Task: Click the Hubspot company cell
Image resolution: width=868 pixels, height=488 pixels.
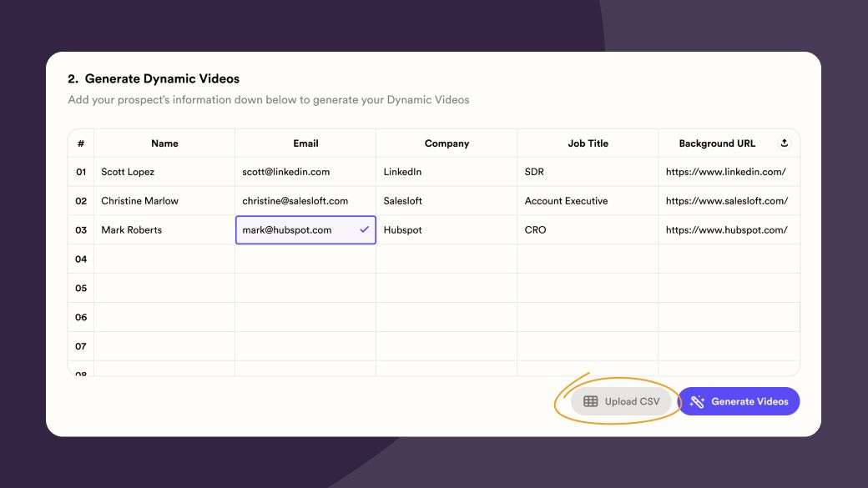Action: [447, 229]
